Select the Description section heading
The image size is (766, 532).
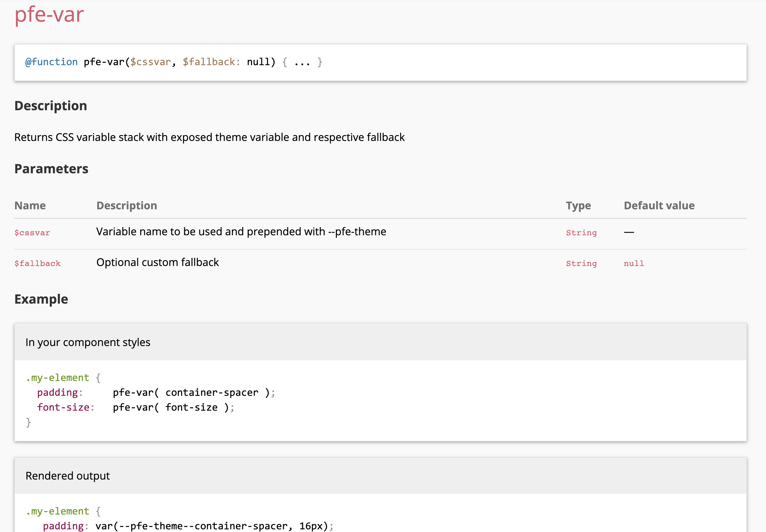coord(50,105)
